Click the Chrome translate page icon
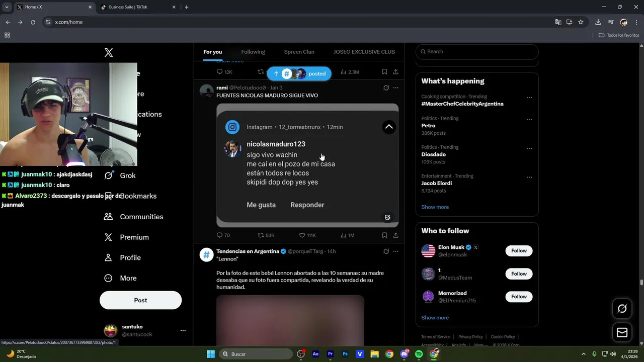Screen dimensions: 644x362 (x=558, y=22)
